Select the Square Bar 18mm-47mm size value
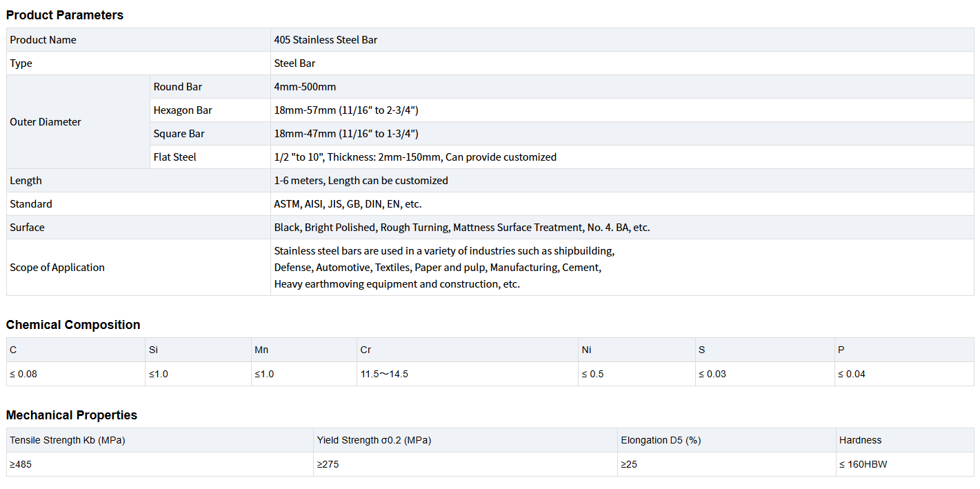The width and height of the screenshot is (980, 489). (346, 134)
